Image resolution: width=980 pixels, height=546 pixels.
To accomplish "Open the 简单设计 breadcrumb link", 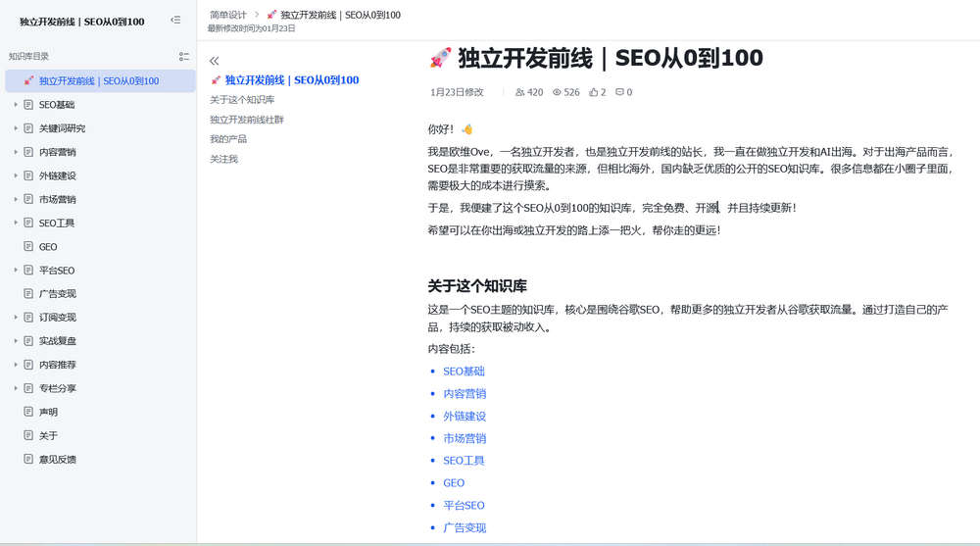I will (x=228, y=15).
